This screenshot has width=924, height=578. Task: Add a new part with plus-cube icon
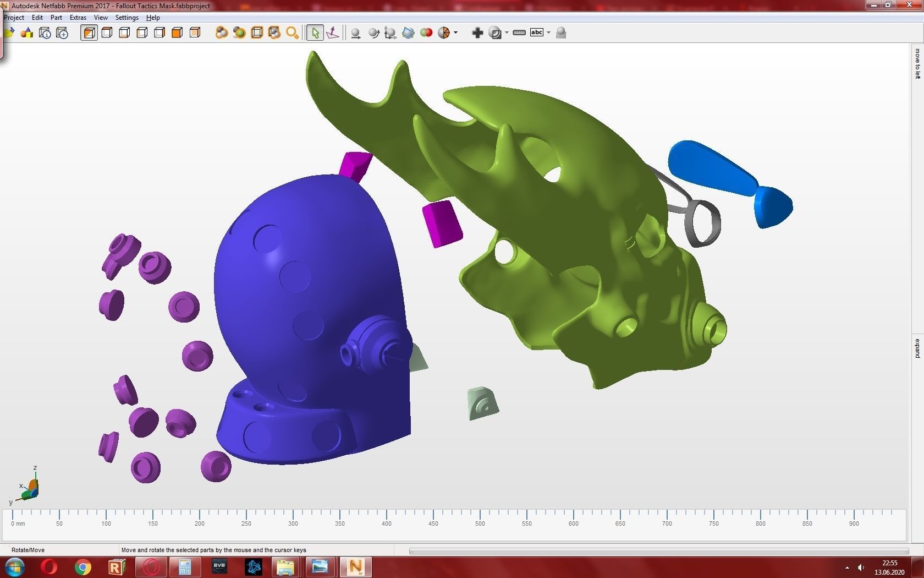click(x=62, y=33)
